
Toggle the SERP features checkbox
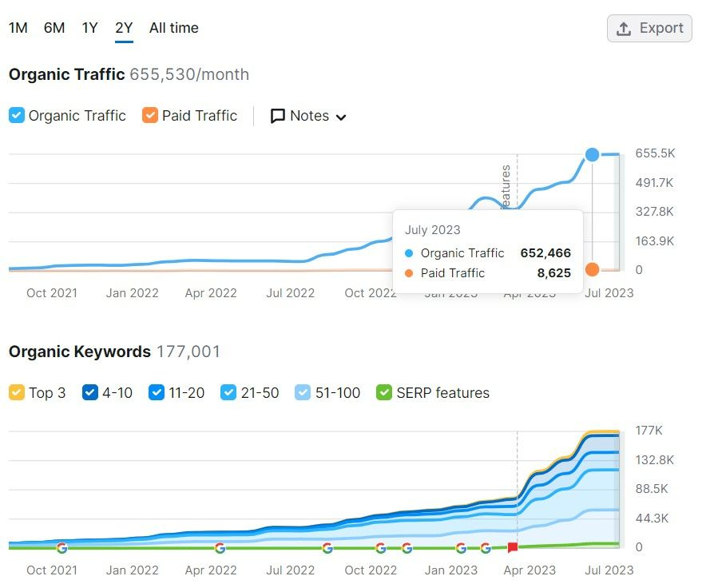(384, 392)
